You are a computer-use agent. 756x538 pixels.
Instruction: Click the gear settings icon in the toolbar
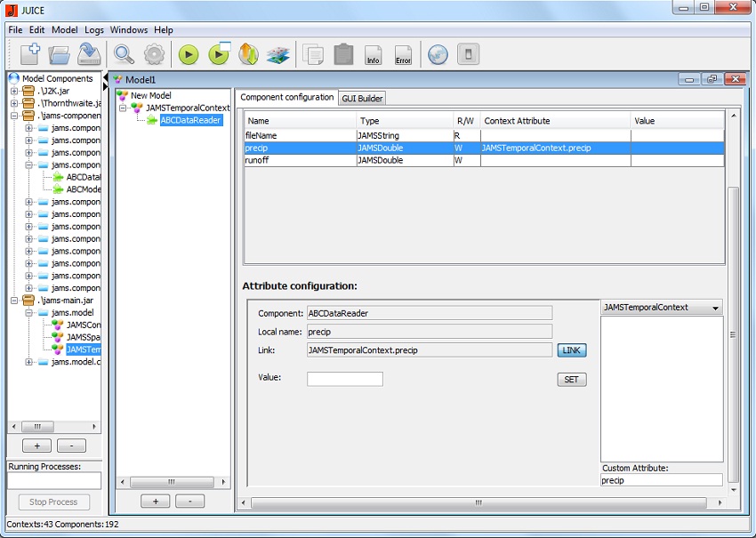tap(154, 54)
